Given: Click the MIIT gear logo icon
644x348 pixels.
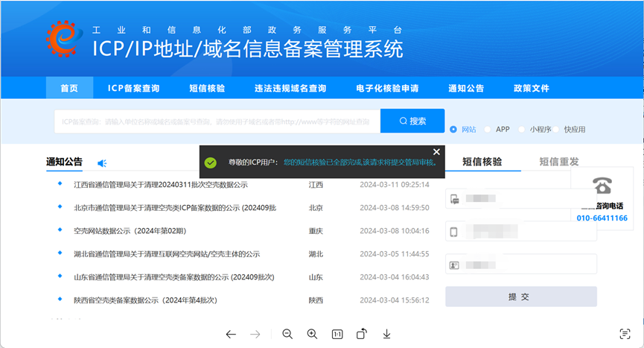Looking at the screenshot, I should [x=64, y=39].
